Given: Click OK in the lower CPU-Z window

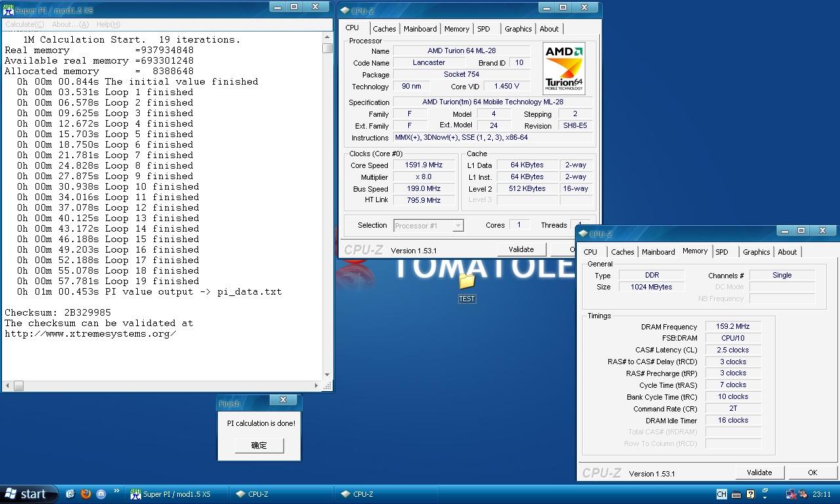Looking at the screenshot, I should (812, 472).
